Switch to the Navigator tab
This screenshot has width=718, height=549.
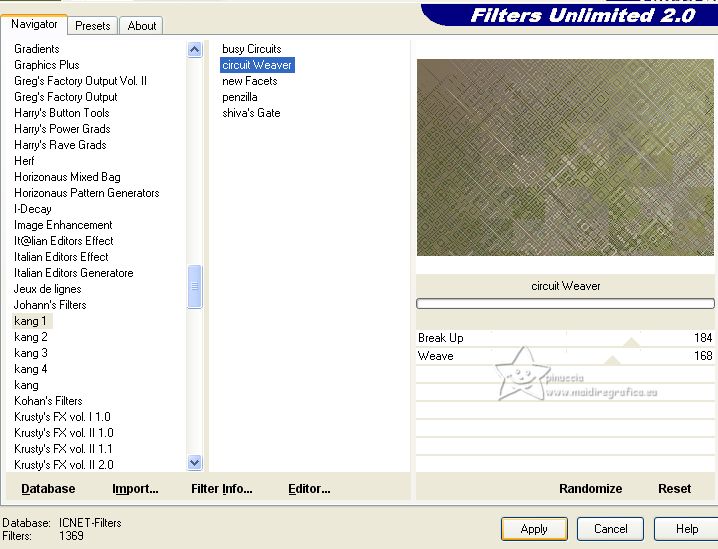(x=34, y=24)
